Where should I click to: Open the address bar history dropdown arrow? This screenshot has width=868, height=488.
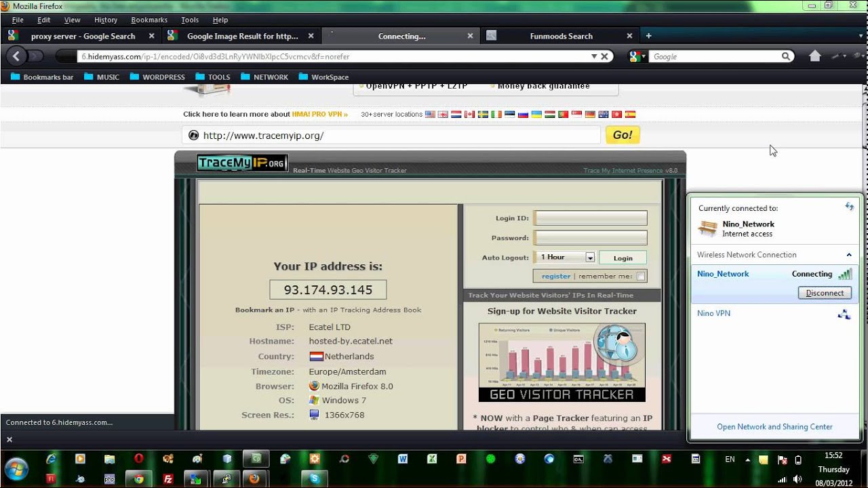(x=594, y=56)
